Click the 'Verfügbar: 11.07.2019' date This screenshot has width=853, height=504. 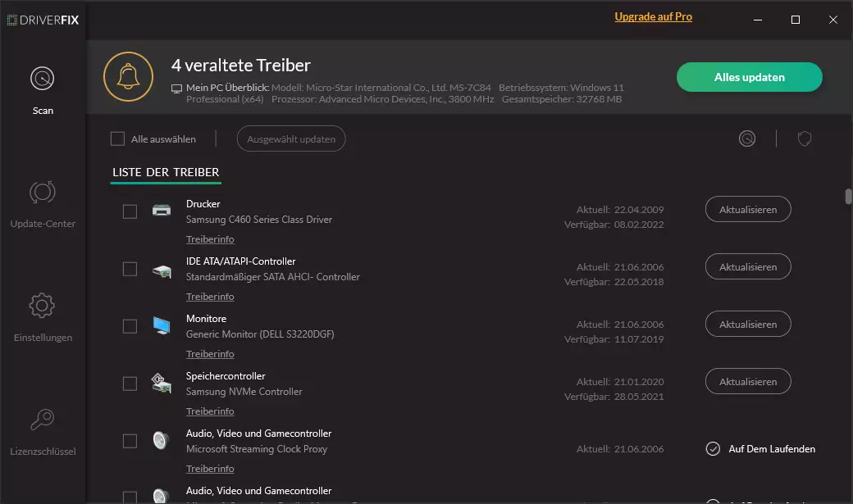click(614, 339)
